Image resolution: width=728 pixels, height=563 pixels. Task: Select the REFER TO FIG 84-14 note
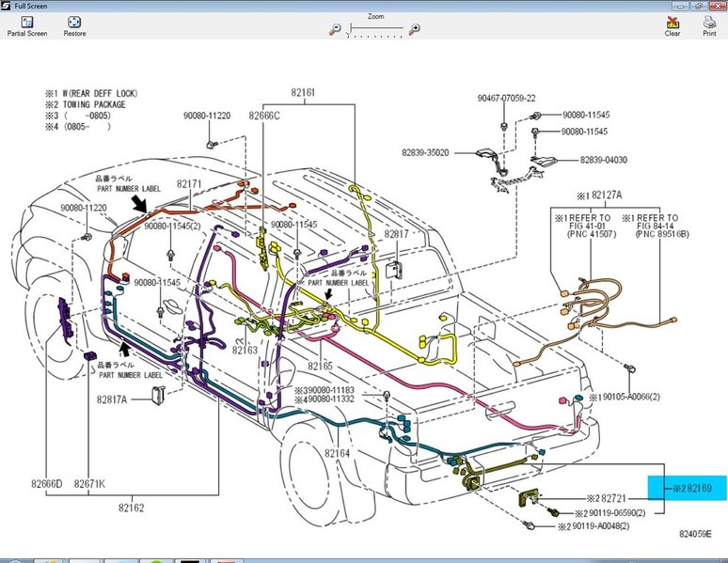655,226
